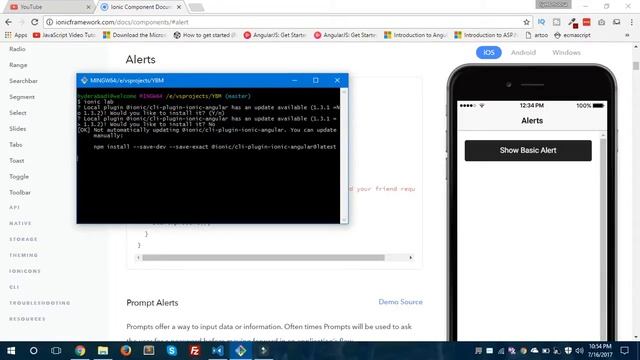Switch to the YouTube browser tab
This screenshot has height=360, width=640.
(49, 7)
